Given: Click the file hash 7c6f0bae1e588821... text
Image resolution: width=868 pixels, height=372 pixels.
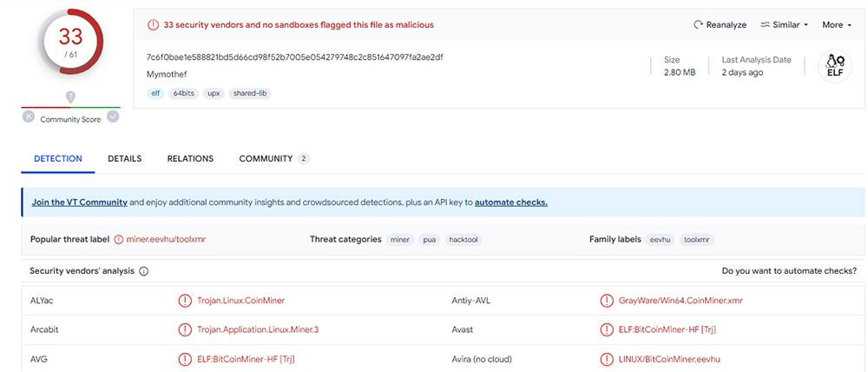Looking at the screenshot, I should (x=294, y=57).
